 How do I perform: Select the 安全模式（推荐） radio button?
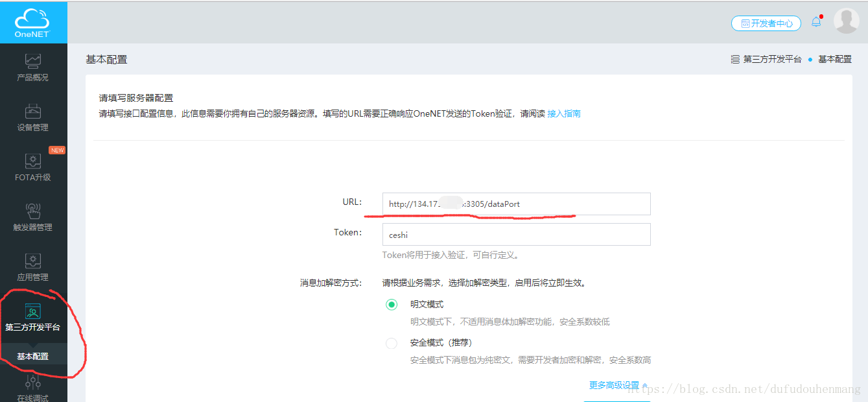tap(392, 343)
